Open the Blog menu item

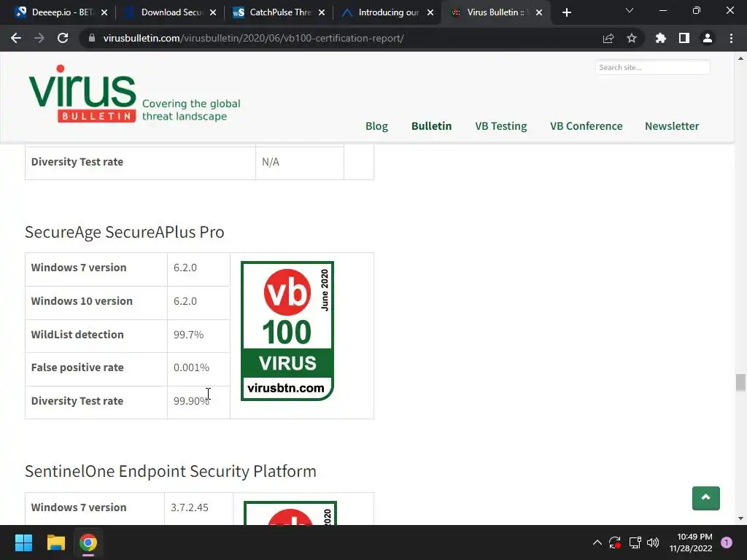click(376, 126)
